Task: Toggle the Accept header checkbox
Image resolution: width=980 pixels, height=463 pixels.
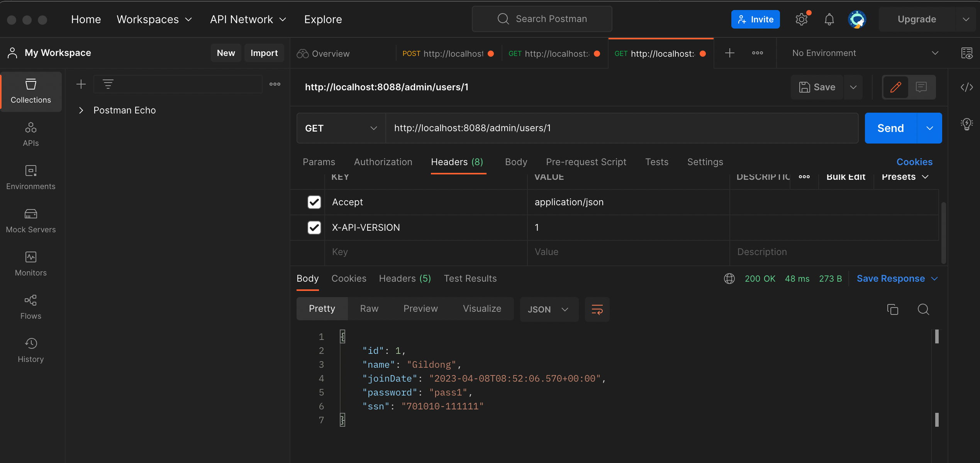Action: pos(314,202)
